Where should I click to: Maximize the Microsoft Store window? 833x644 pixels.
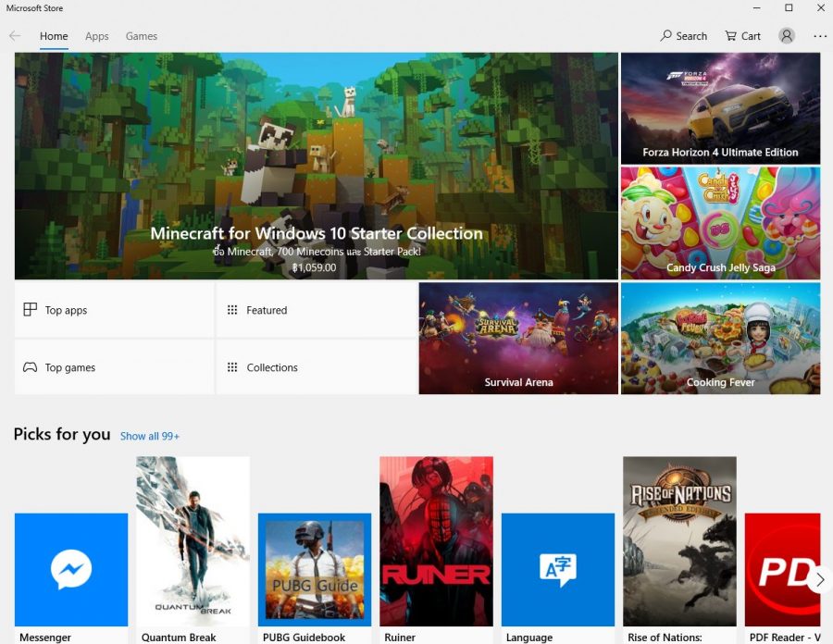789,8
